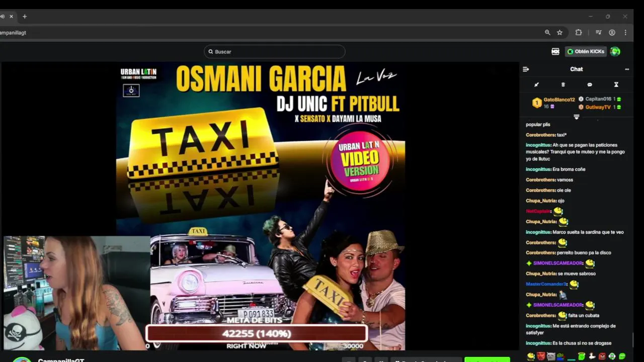Expand the leaderboard with the down arrow
Screen dimensions: 644x362
coord(577,117)
